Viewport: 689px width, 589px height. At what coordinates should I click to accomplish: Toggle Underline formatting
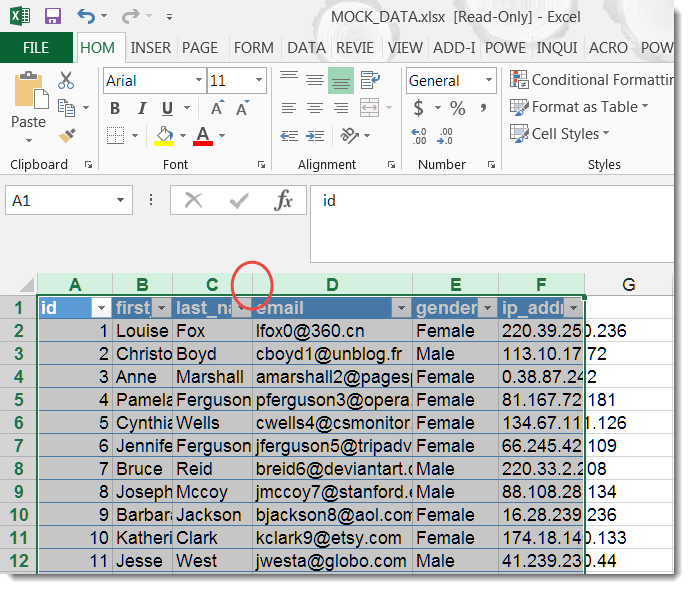167,108
